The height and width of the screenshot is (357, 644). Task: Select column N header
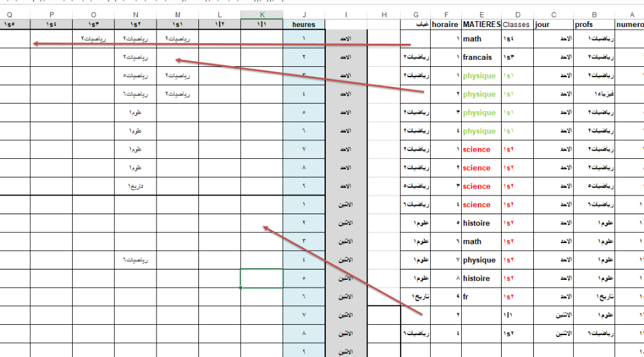(x=135, y=15)
